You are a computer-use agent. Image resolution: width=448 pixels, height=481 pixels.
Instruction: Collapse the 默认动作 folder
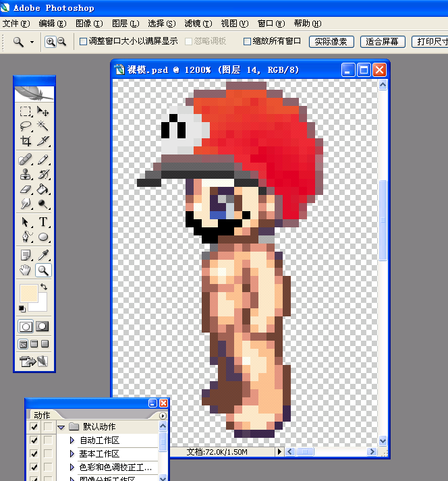point(61,427)
